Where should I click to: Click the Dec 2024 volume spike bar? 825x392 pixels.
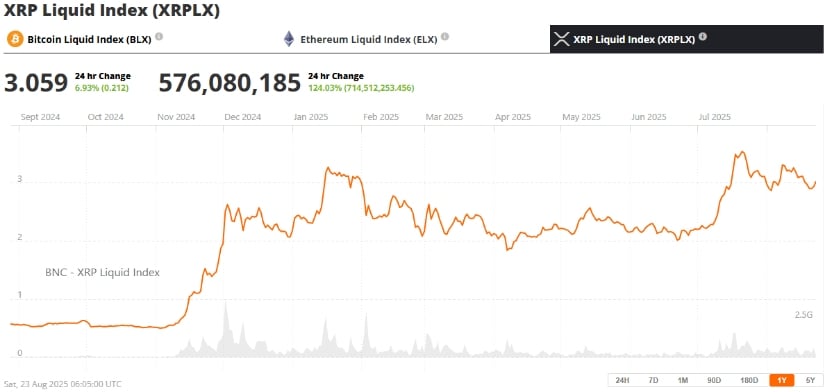click(226, 329)
